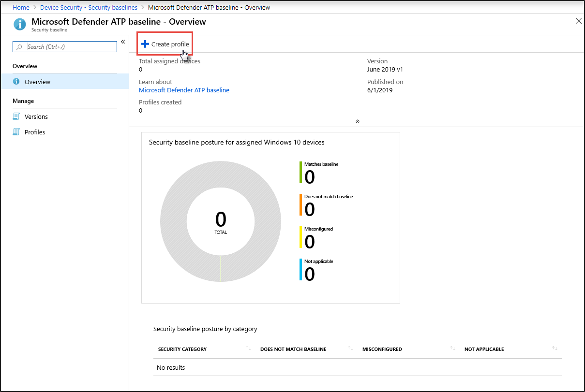Open Profiles in the Manage menu
Screen dimensions: 585x392
click(x=35, y=132)
